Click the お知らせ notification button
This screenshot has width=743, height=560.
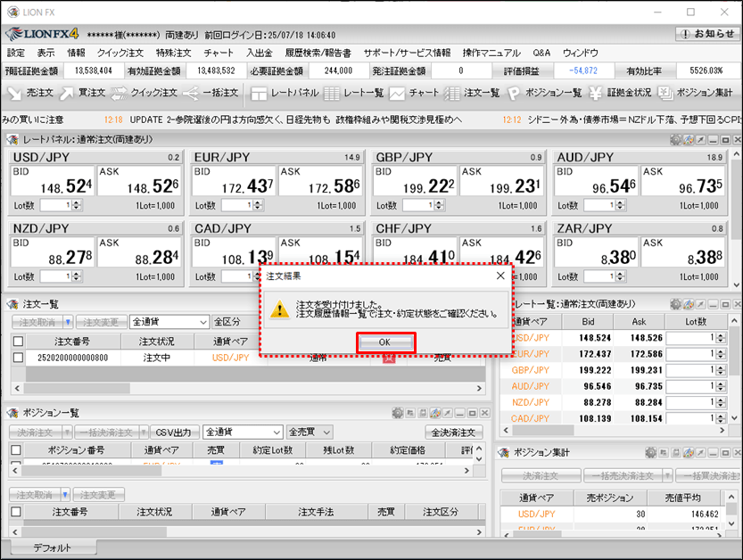[x=707, y=35]
